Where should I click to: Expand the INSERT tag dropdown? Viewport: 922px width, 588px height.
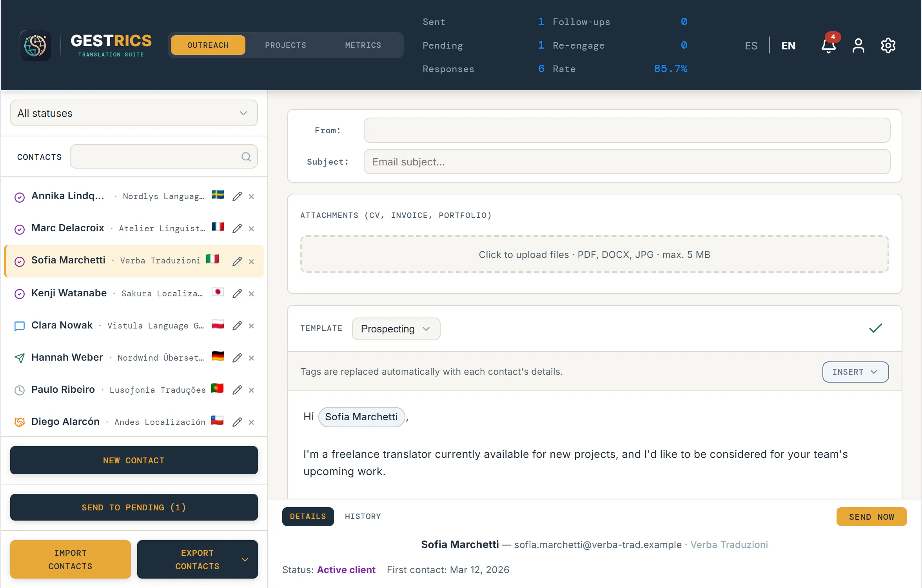pyautogui.click(x=855, y=372)
